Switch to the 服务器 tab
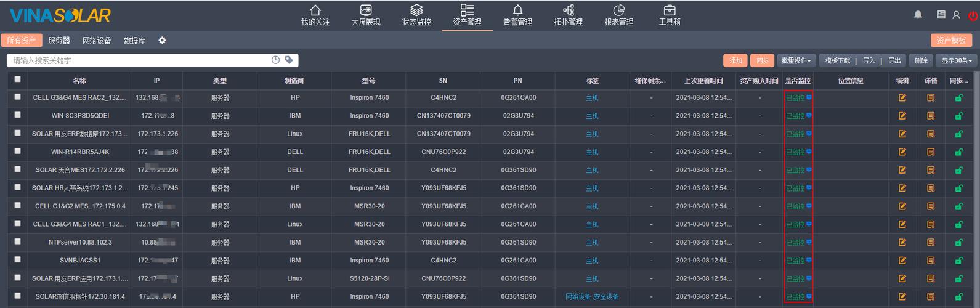Viewport: 980px width, 308px height. (59, 40)
